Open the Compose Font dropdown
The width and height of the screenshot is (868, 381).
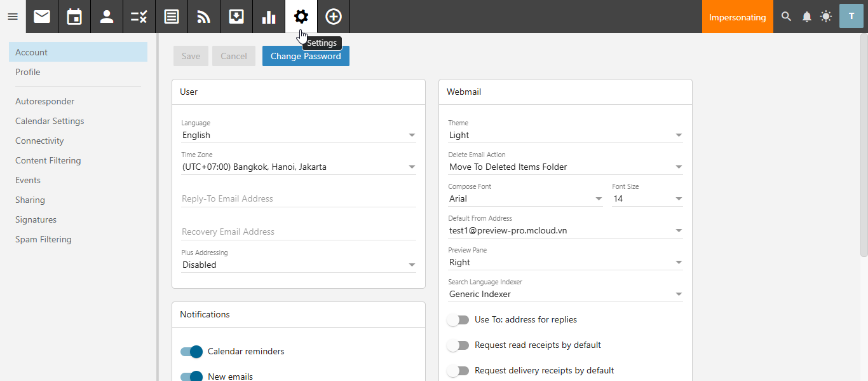click(526, 199)
